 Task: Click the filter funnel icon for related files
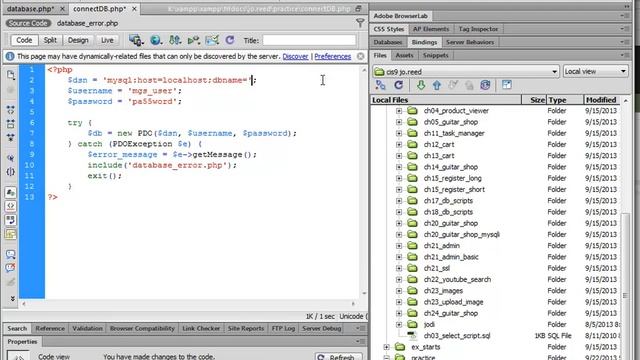click(x=360, y=23)
